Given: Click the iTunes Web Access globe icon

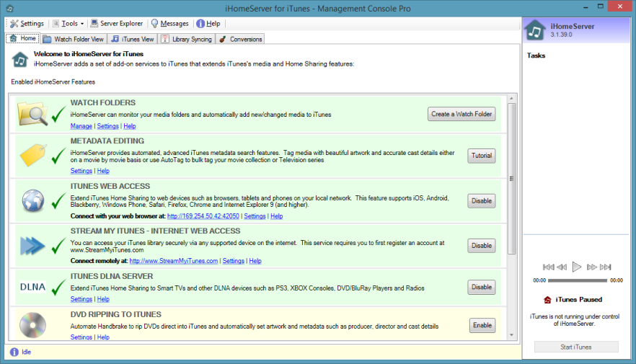Looking at the screenshot, I should point(32,200).
